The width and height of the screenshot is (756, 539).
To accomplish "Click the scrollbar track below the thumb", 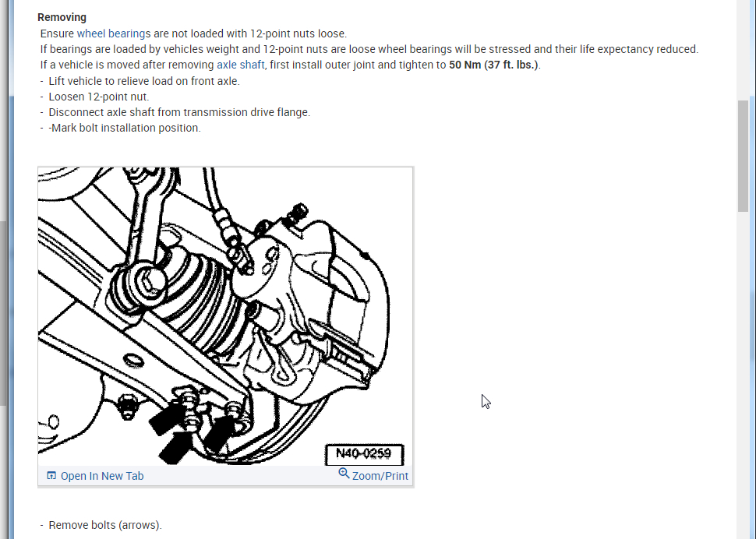I will (743, 375).
